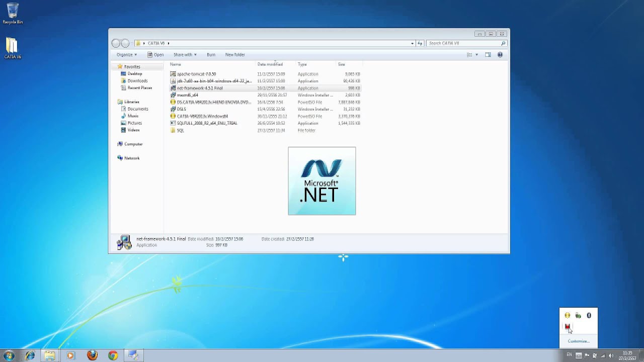The height and width of the screenshot is (362, 644).
Task: Launch Windows Media Player from taskbar
Action: click(70, 355)
